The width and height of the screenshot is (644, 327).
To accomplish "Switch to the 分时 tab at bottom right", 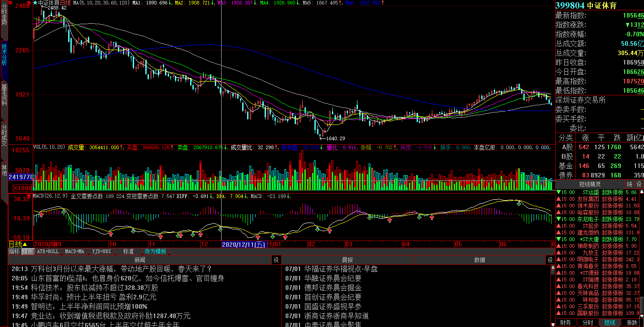I will pyautogui.click(x=587, y=323).
